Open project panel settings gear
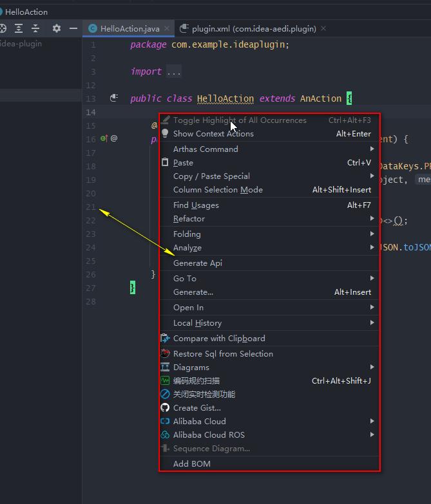431x504 pixels. (x=57, y=28)
